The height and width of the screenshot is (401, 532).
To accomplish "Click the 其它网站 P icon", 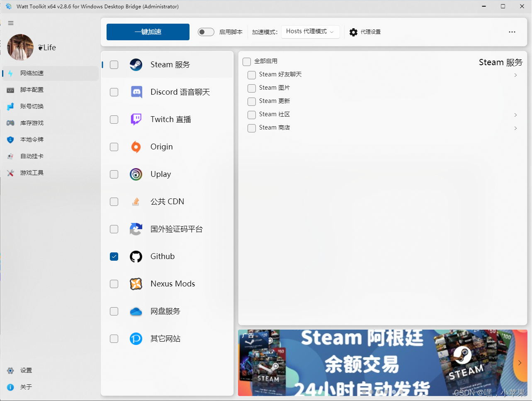I will click(136, 339).
